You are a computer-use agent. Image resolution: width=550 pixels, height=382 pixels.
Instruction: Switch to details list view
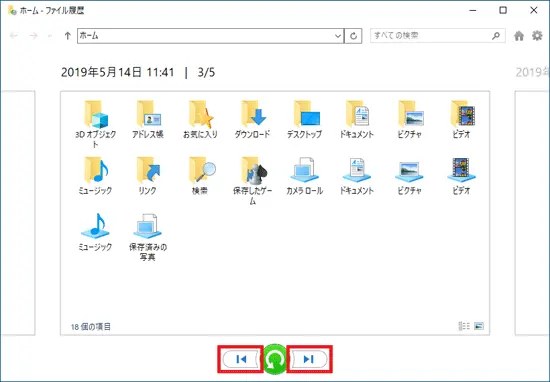coord(464,326)
